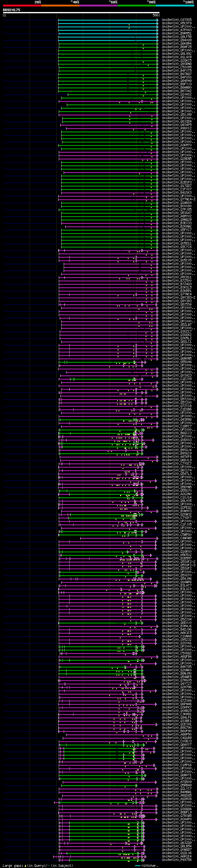Select label UniRef100_Q0IH23
The width and height of the screenshot is (197, 868).
click(x=177, y=375)
